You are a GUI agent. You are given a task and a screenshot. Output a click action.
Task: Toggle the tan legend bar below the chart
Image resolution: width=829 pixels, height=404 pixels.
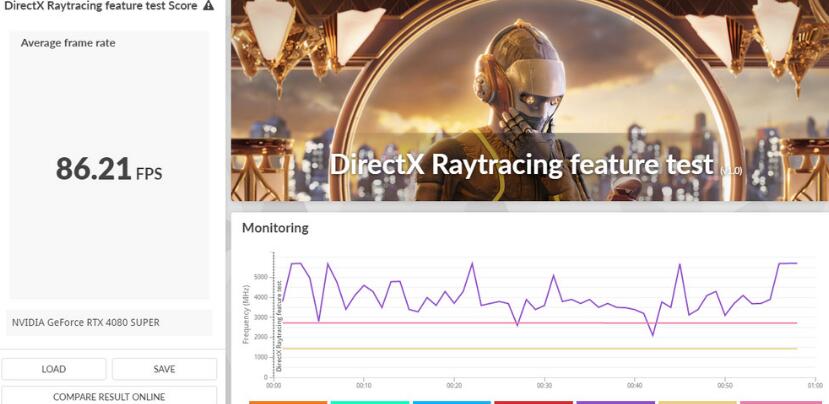point(697,401)
